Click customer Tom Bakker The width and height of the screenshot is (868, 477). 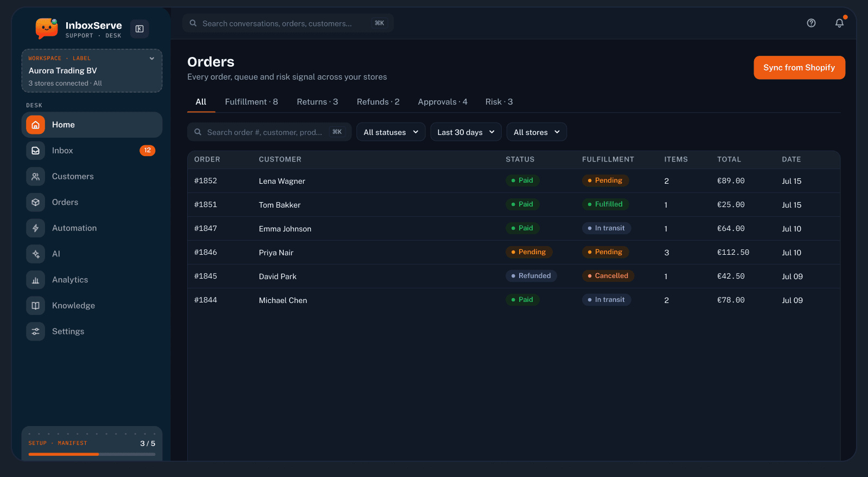tap(279, 205)
